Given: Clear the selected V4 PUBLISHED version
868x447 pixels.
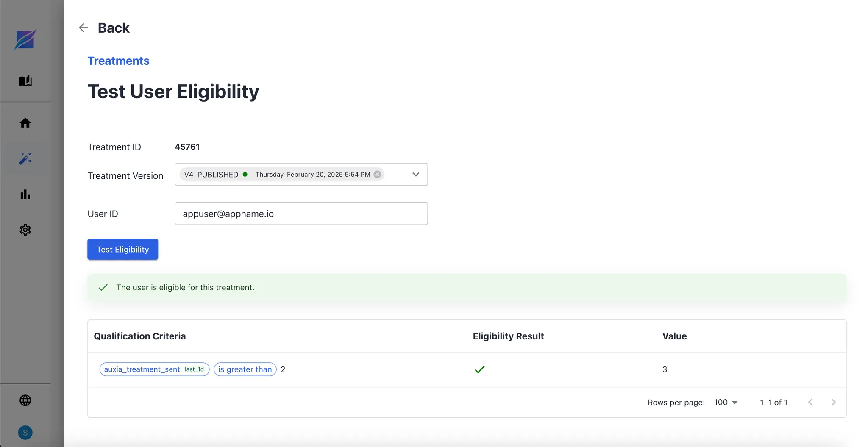Looking at the screenshot, I should (x=377, y=175).
